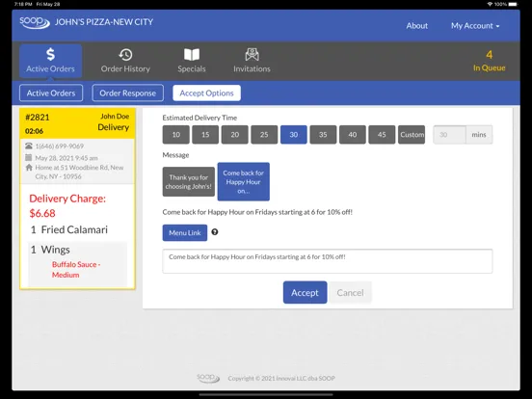This screenshot has height=399, width=532.
Task: Click customer name John Doe
Action: [x=115, y=117]
